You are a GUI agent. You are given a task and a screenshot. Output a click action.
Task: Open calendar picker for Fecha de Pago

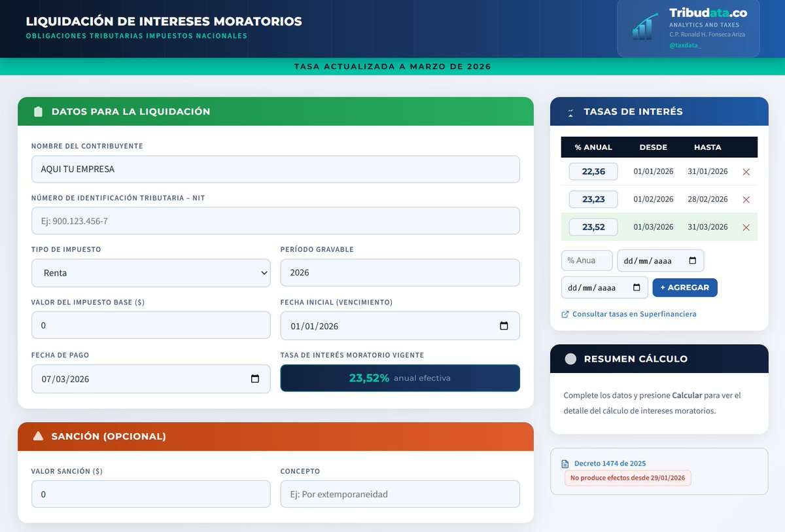click(x=255, y=379)
